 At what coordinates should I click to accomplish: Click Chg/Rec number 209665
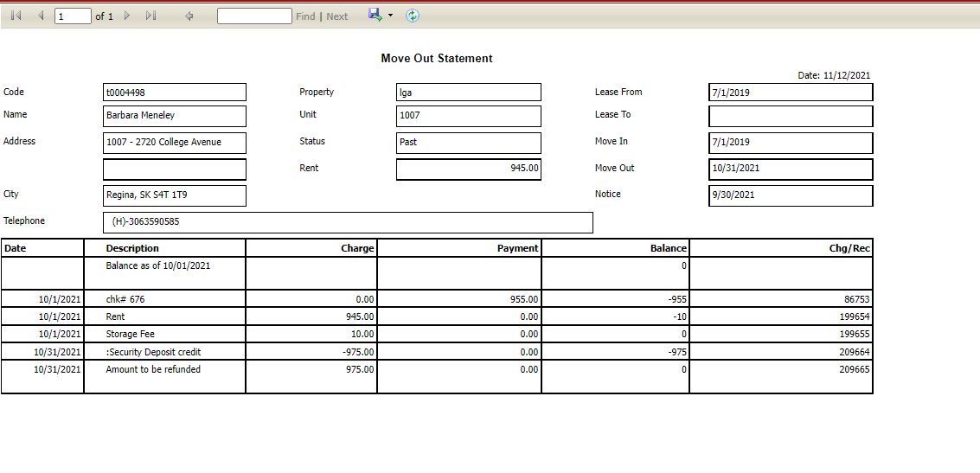pos(855,369)
